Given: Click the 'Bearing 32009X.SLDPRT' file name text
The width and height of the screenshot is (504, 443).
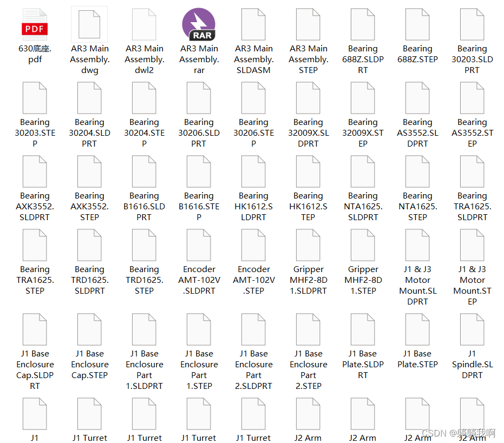Looking at the screenshot, I should [x=308, y=133].
